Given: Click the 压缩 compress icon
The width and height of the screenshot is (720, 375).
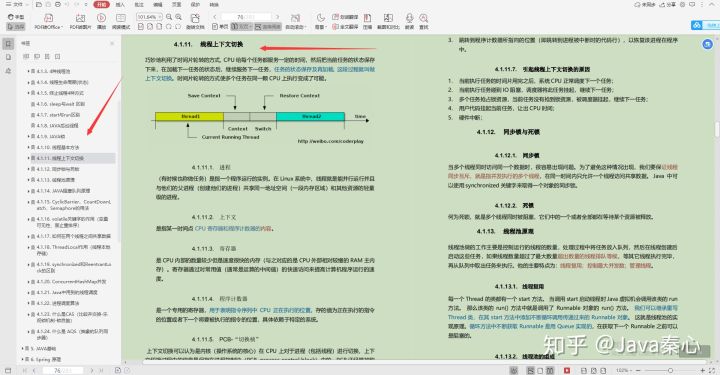Looking at the screenshot, I should (367, 21).
